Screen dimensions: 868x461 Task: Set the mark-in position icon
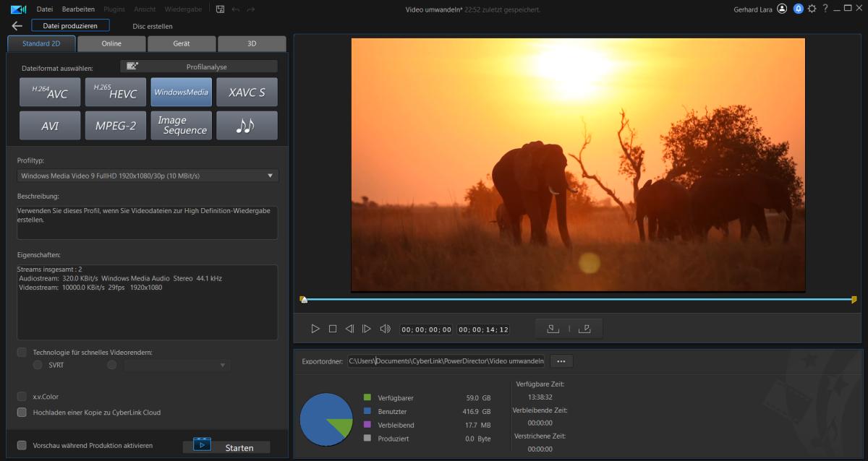coord(553,329)
